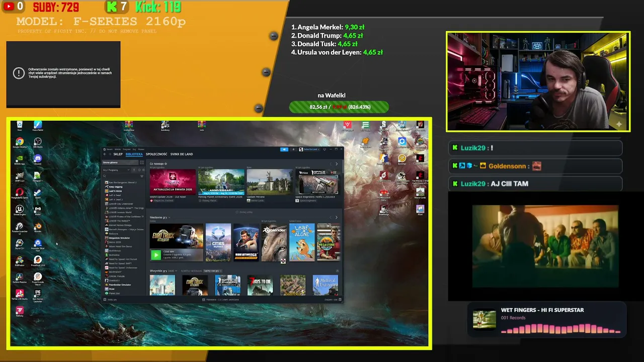The width and height of the screenshot is (644, 362).
Task: Click the Steam library search field
Action: point(120,176)
